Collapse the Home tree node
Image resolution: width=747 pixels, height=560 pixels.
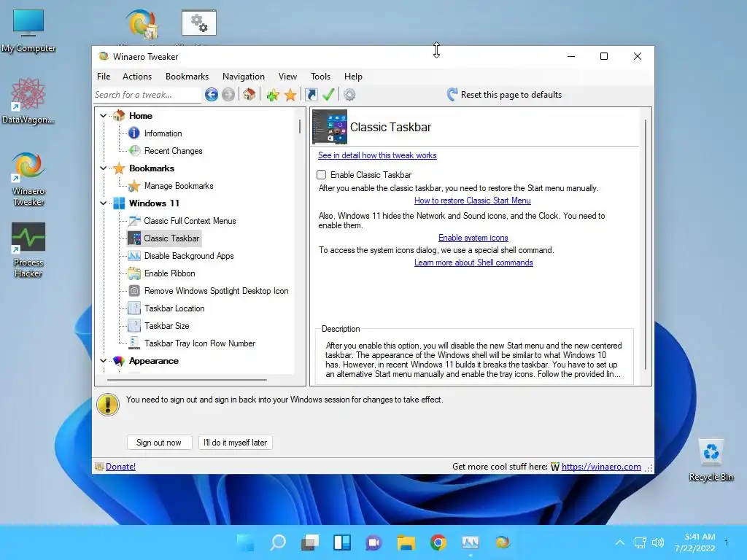pyautogui.click(x=104, y=116)
